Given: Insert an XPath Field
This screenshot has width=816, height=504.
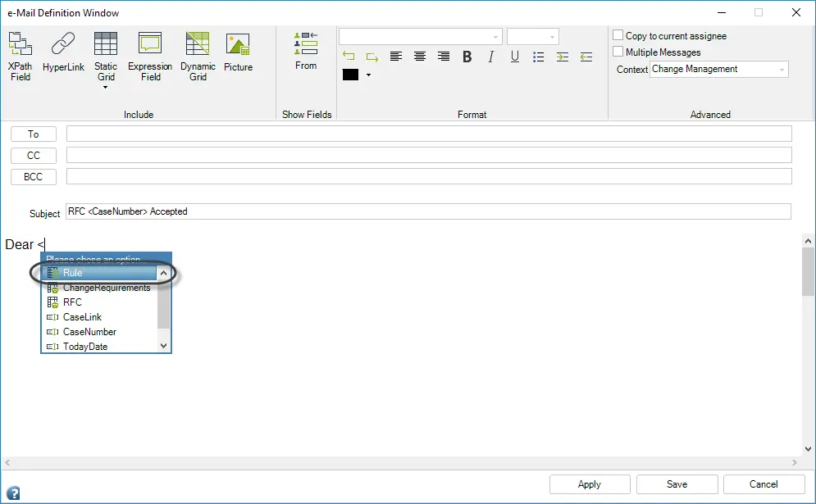Looking at the screenshot, I should tap(21, 57).
